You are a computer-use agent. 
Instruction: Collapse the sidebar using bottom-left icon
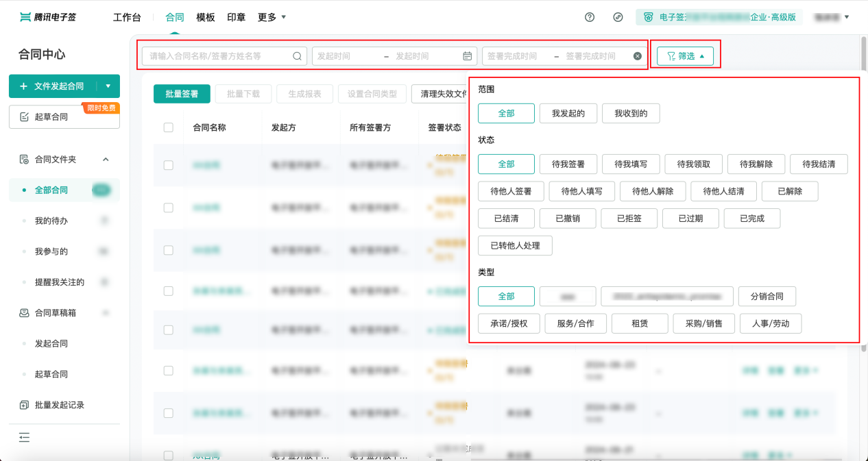point(25,438)
